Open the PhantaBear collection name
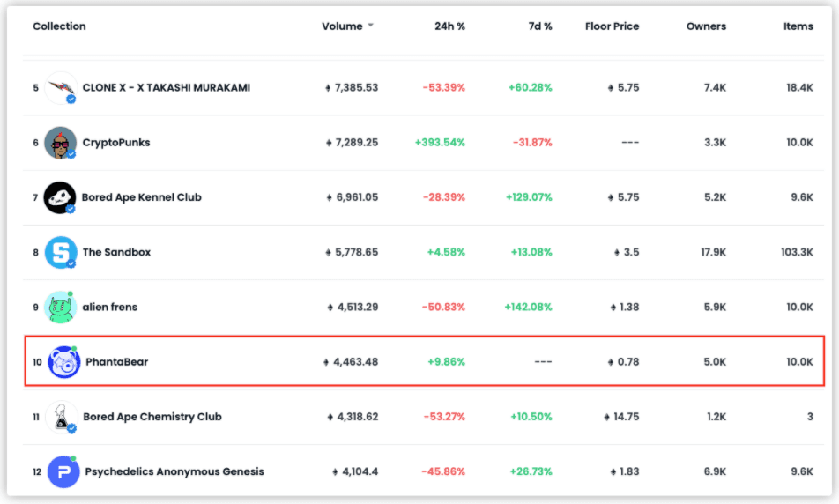Image resolution: width=839 pixels, height=504 pixels. point(116,362)
